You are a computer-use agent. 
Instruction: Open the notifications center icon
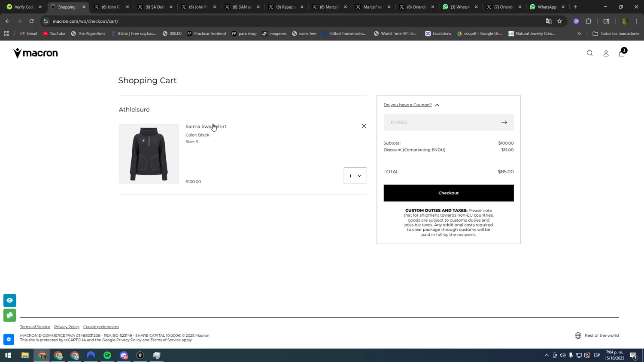(634, 356)
